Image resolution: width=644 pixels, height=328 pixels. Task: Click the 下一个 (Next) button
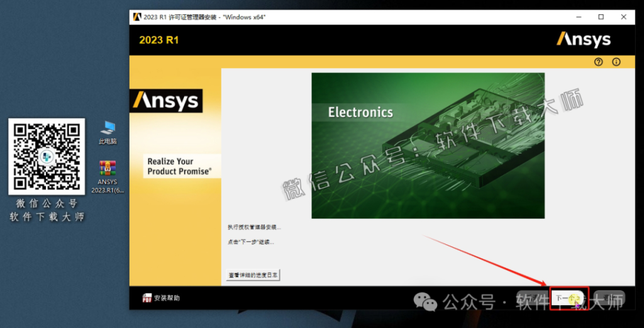(568, 298)
